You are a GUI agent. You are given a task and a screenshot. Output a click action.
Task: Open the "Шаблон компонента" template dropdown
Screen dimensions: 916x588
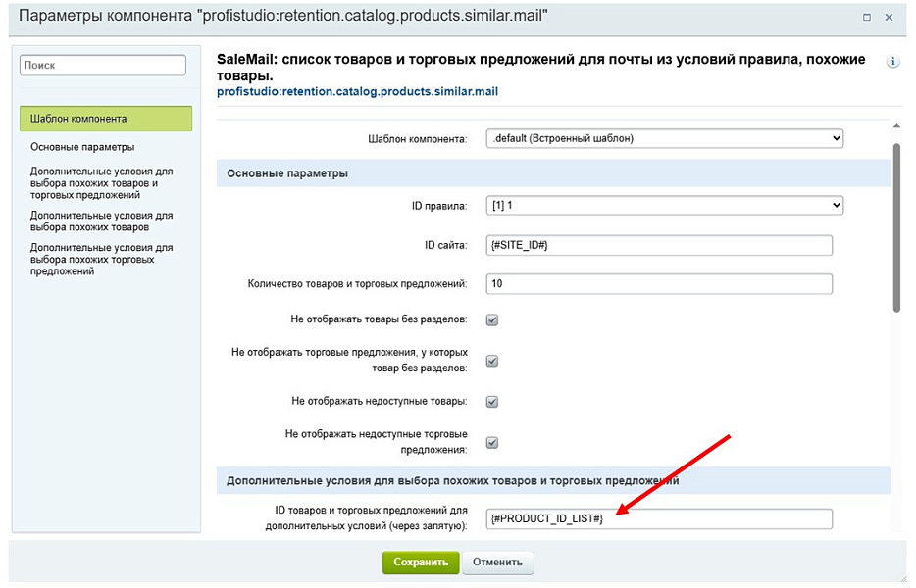[663, 138]
